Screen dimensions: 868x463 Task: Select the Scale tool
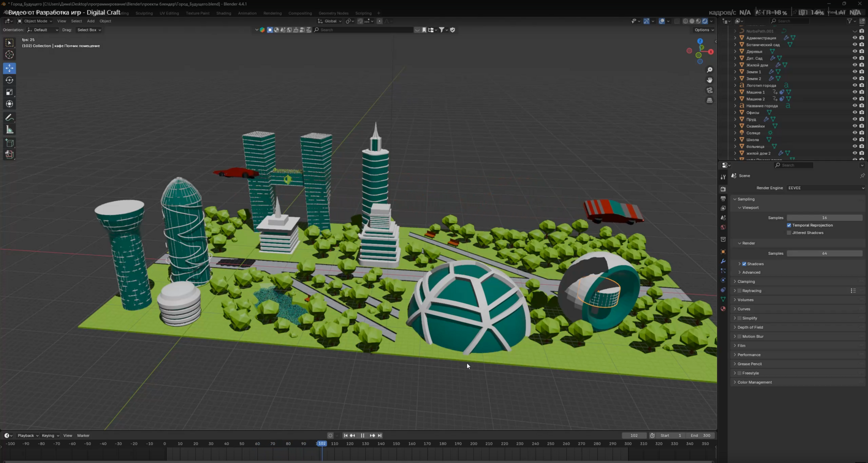[9, 92]
